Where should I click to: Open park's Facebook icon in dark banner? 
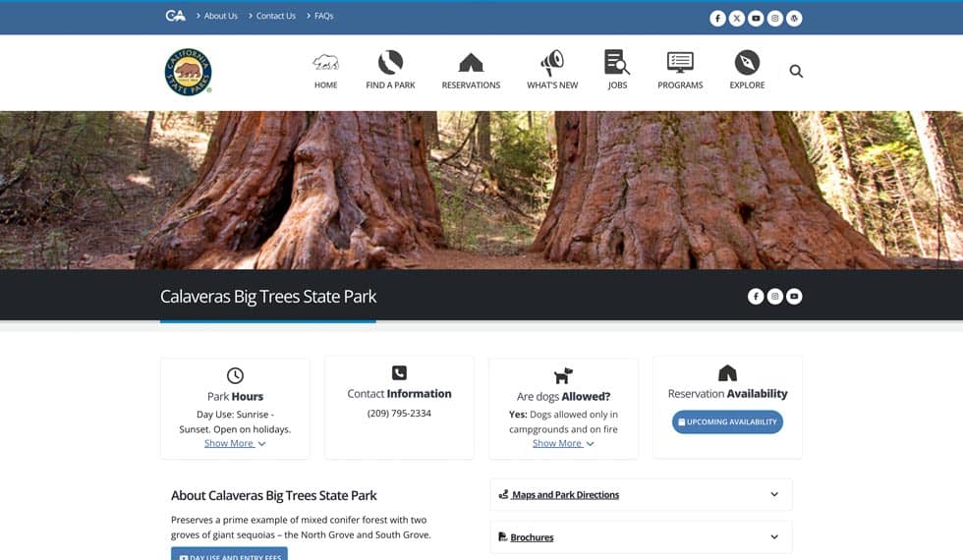point(756,297)
